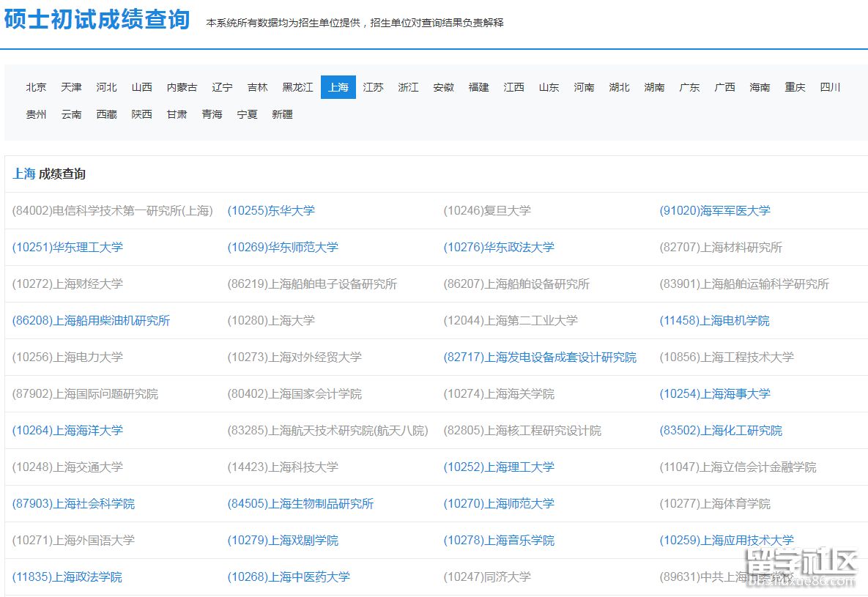This screenshot has height=597, width=868.
Task: Select the 内蒙古 province tab
Action: tap(182, 86)
